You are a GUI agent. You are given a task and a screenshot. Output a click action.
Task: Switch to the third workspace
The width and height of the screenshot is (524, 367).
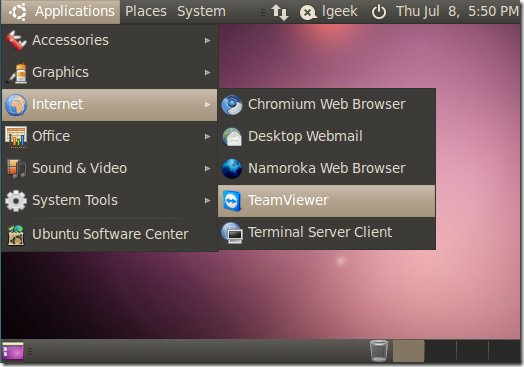pyautogui.click(x=472, y=351)
